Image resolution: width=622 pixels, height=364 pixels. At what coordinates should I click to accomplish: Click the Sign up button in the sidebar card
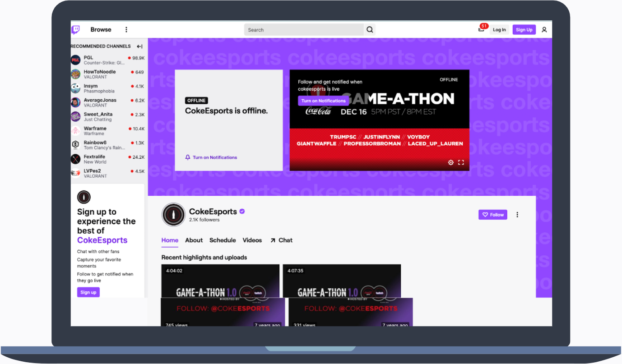point(88,292)
